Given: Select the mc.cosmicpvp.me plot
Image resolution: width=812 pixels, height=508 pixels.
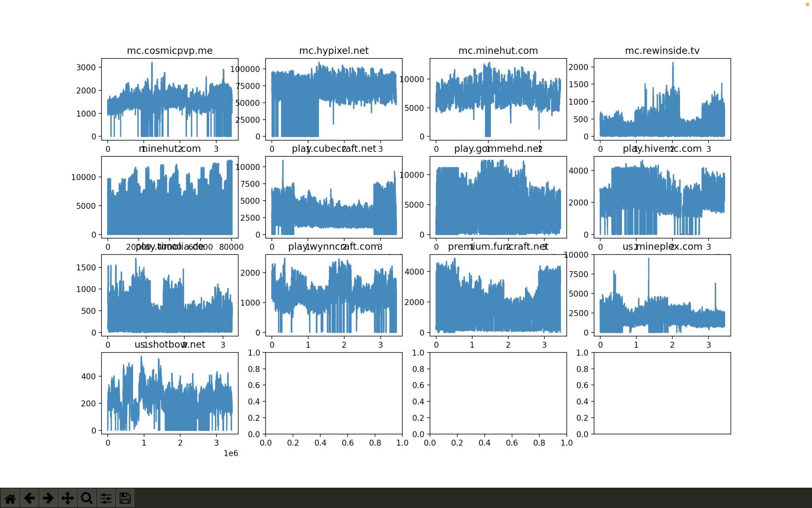Looking at the screenshot, I should pos(170,99).
